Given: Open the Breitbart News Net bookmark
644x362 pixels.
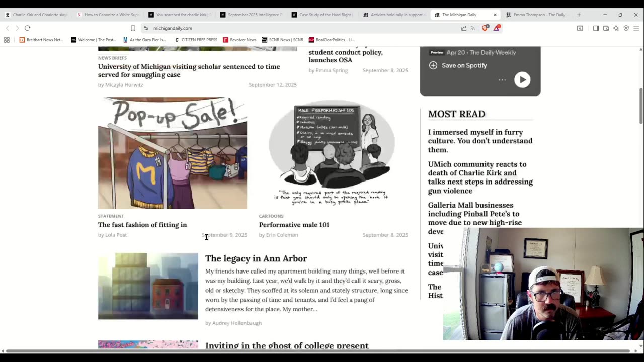Looking at the screenshot, I should pyautogui.click(x=41, y=40).
